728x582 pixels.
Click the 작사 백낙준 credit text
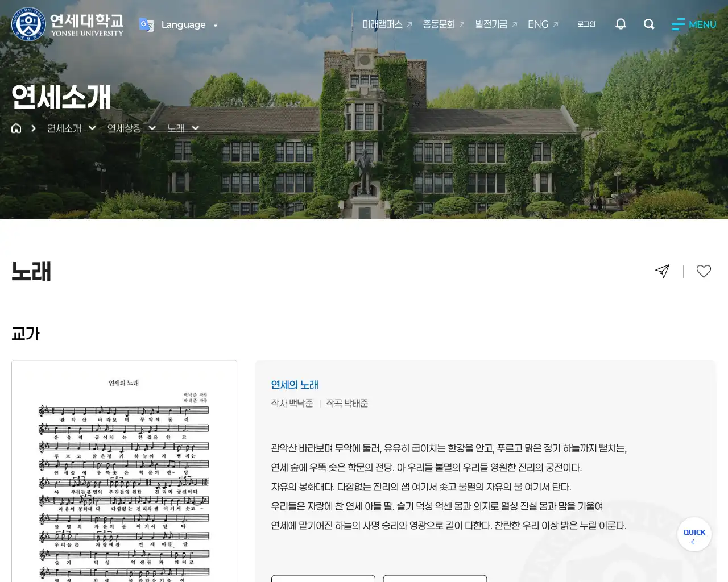[x=292, y=403]
